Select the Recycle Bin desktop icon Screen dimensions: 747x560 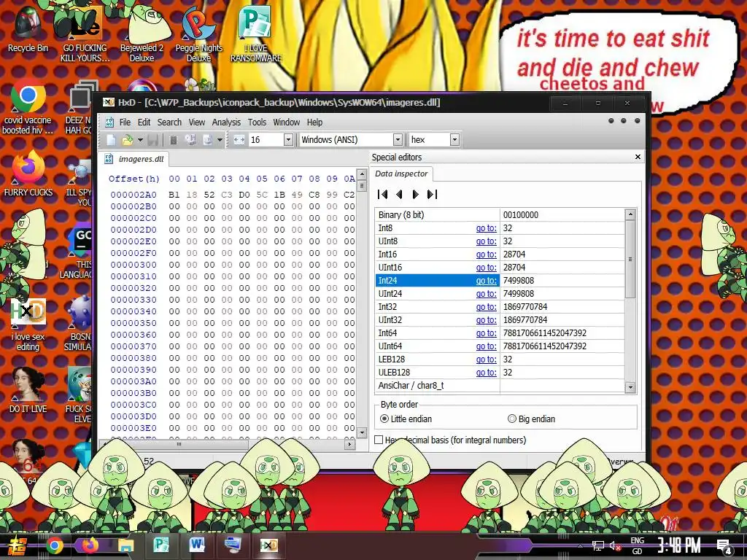(x=28, y=28)
